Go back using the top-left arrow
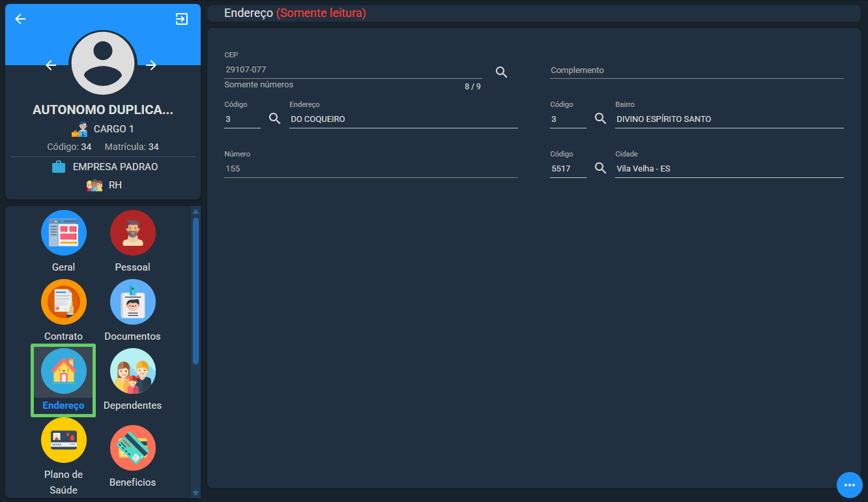 (x=20, y=19)
